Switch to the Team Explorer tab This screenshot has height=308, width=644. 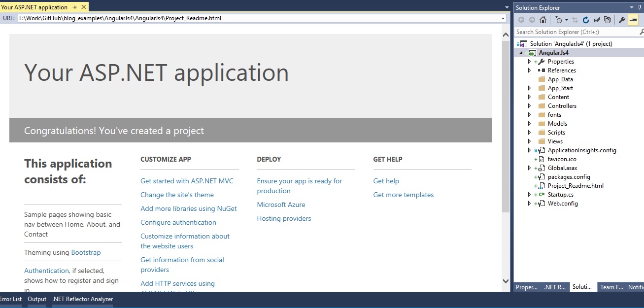(x=611, y=287)
